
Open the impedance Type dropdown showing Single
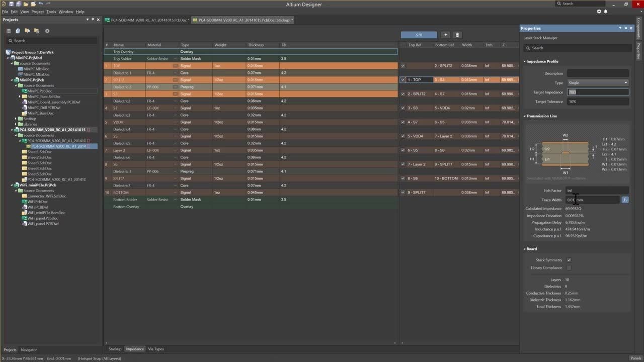pos(598,82)
